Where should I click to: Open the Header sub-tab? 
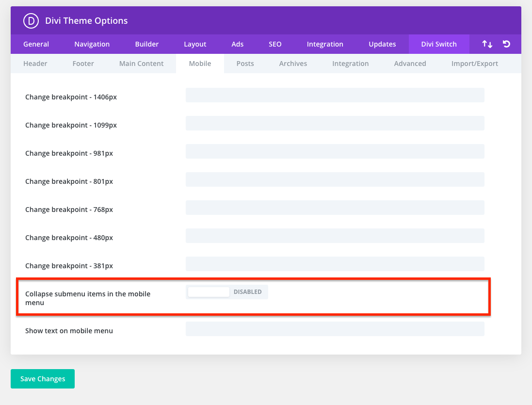[35, 64]
